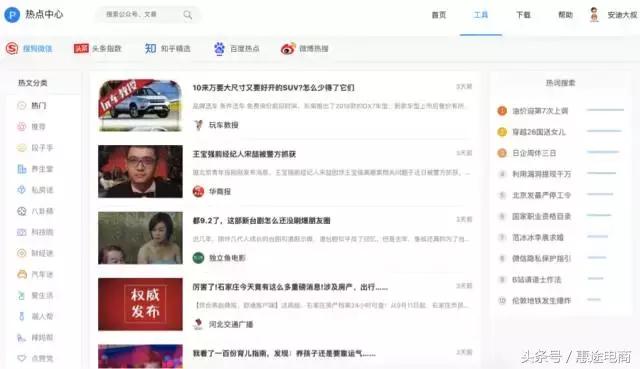Open hot search 穿越26国送女儿
The image size is (640, 369).
tap(539, 132)
